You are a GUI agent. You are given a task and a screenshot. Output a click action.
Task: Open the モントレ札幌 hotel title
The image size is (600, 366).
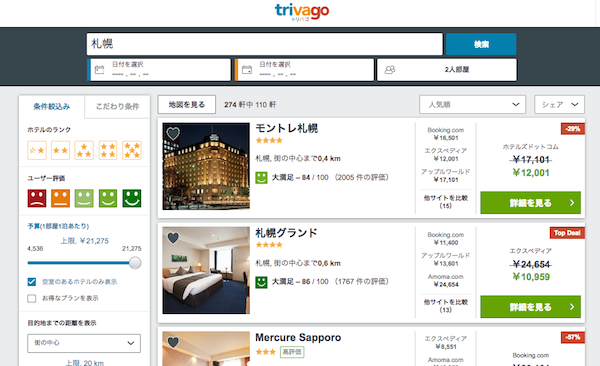287,128
